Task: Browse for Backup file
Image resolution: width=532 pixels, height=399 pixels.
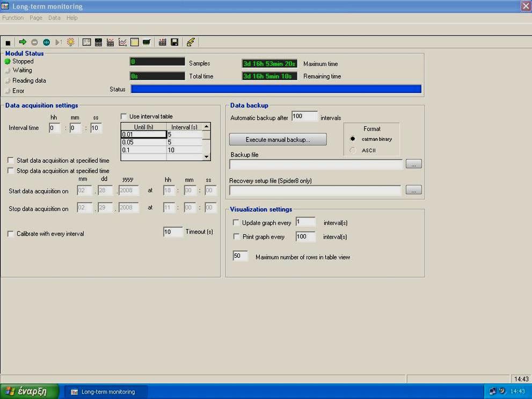Action: (413, 164)
